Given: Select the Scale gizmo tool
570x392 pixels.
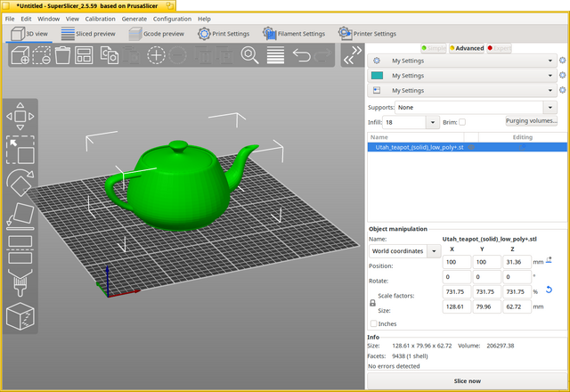Looking at the screenshot, I should (20, 150).
